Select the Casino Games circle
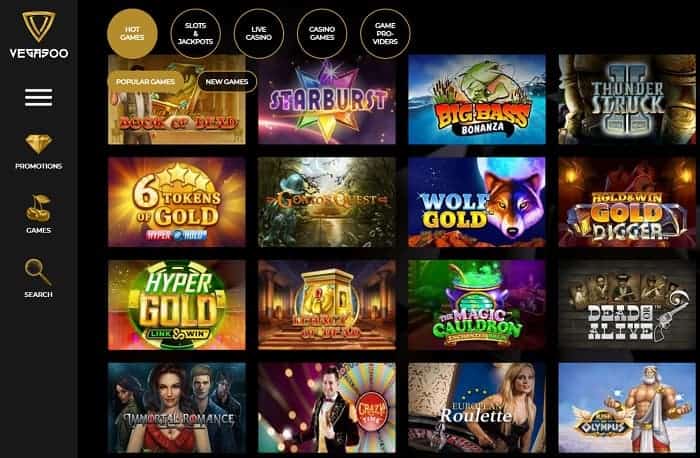This screenshot has height=458, width=700. (322, 34)
